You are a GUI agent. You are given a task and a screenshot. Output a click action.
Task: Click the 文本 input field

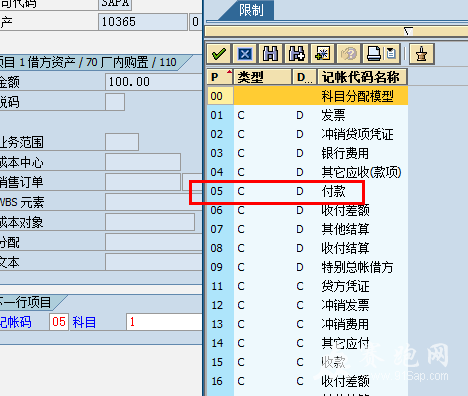(154, 262)
